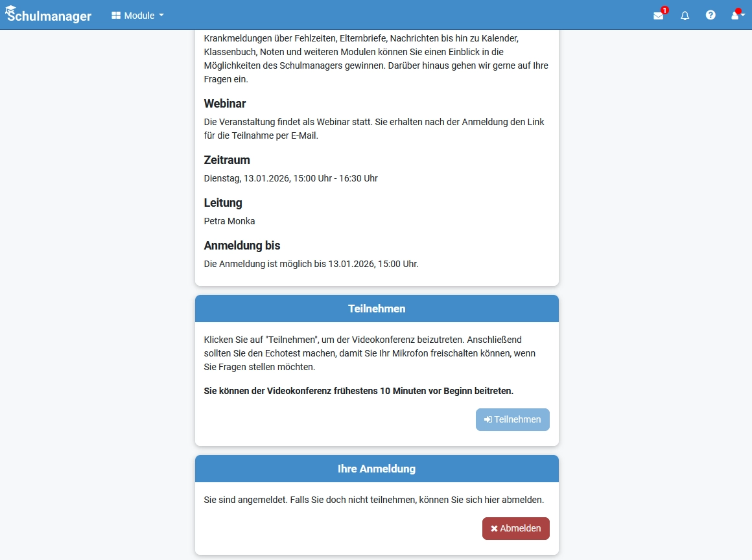Screen dimensions: 752x560
Task: Click the Anmeldung bis heading
Action: 242,246
